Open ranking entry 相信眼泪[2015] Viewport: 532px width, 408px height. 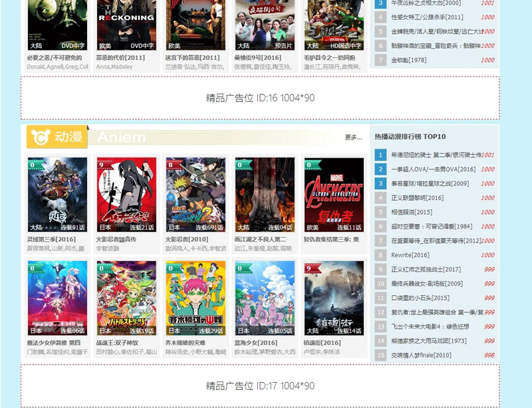tap(412, 212)
